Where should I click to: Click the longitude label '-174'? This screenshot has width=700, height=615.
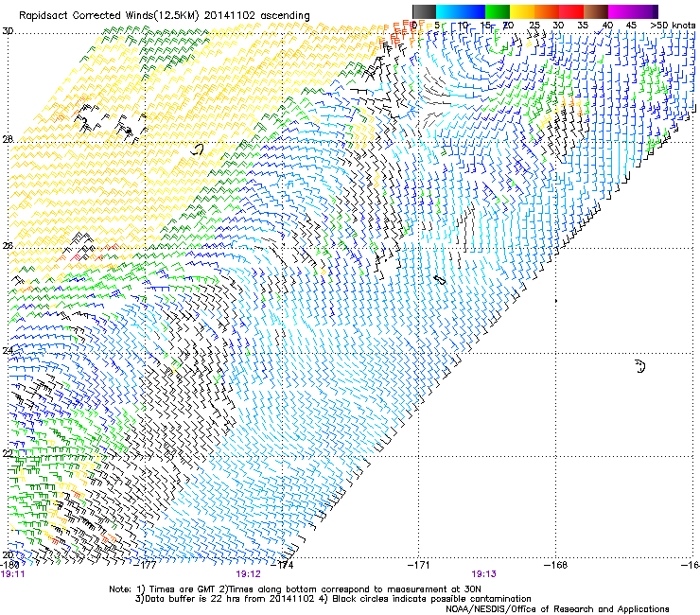pyautogui.click(x=283, y=565)
